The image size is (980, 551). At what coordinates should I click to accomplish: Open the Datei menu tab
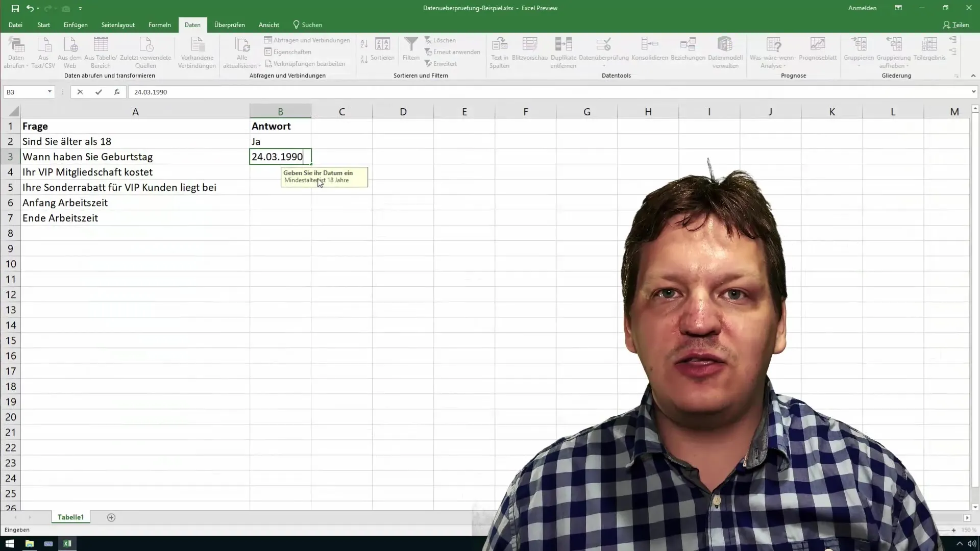coord(15,24)
